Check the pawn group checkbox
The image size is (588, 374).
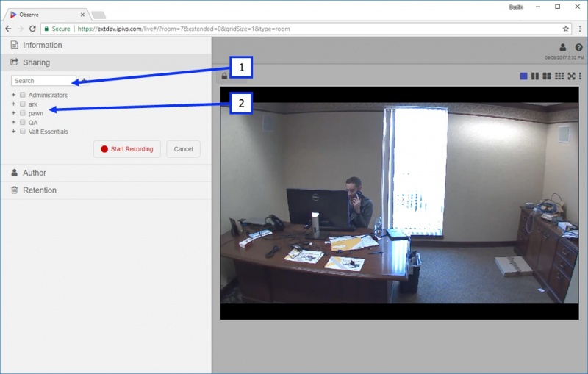(23, 113)
